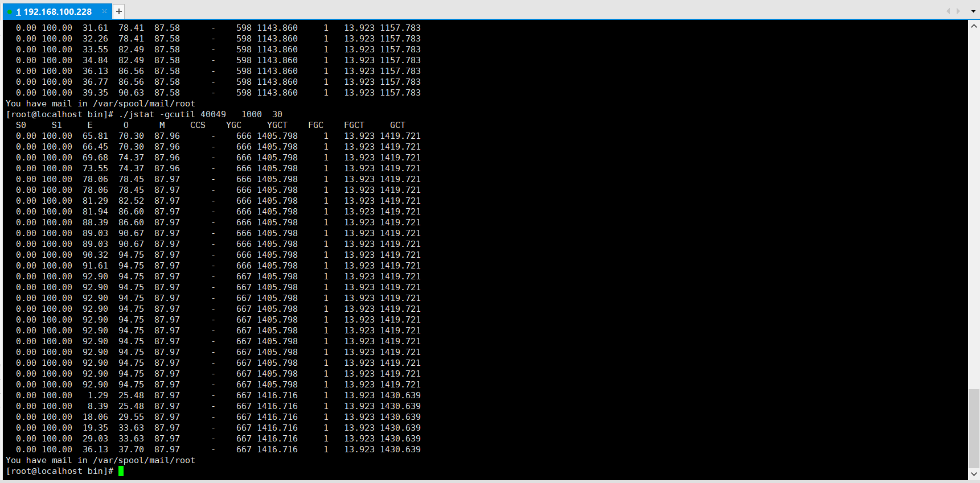This screenshot has height=483, width=980.
Task: Click the value 82.52 in output
Action: (x=131, y=201)
